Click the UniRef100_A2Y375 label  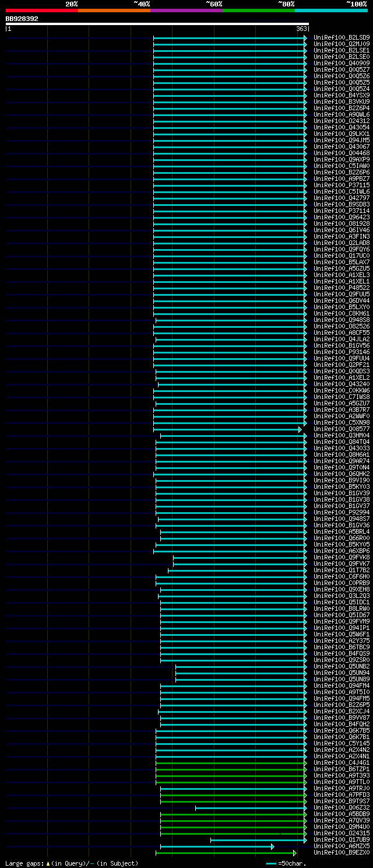point(342,640)
